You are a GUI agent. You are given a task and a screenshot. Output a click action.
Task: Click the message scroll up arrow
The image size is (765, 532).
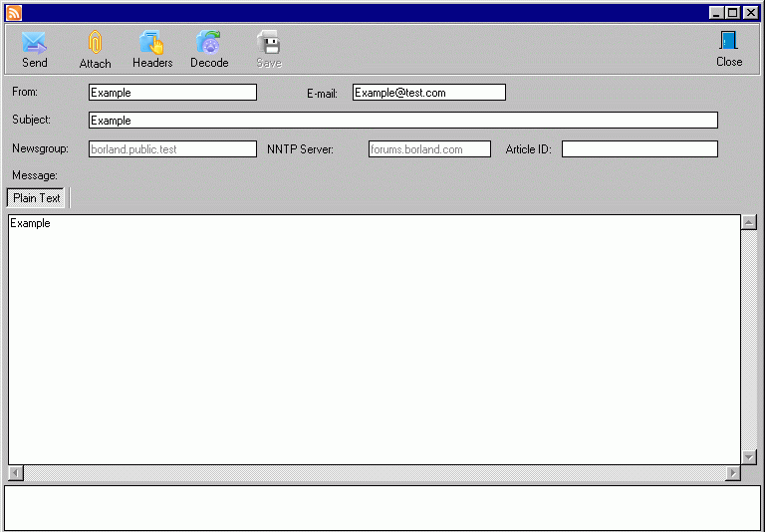[749, 222]
